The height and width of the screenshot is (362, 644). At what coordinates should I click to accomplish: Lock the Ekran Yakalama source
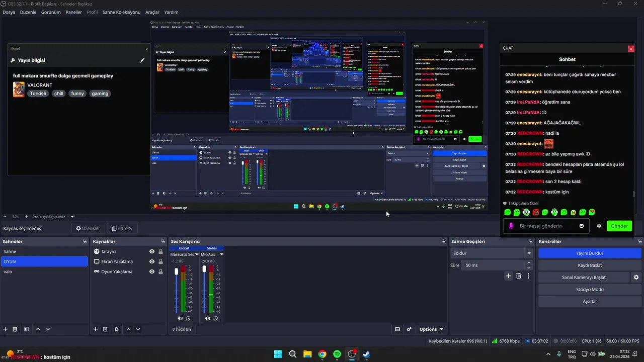pos(160,261)
